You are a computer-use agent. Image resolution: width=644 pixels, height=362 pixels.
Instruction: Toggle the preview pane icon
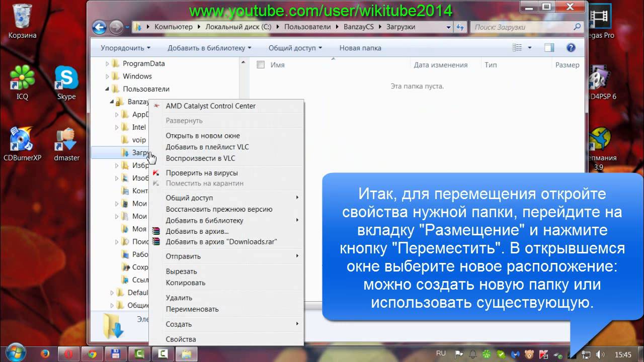coord(549,48)
